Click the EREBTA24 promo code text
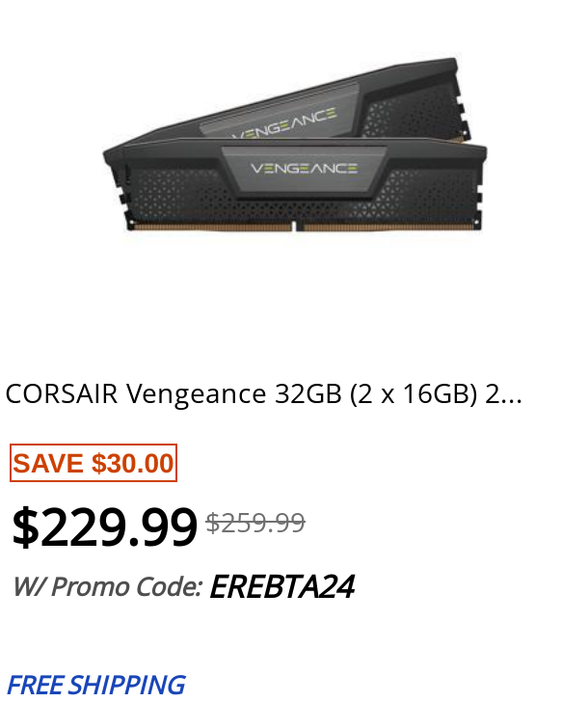588x702 pixels. pyautogui.click(x=282, y=586)
